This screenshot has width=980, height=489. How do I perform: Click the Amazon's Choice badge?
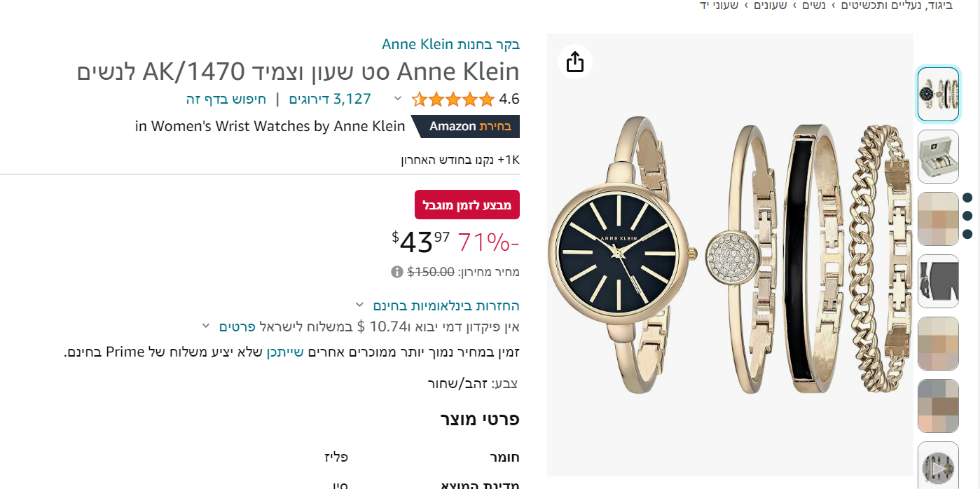pyautogui.click(x=466, y=126)
